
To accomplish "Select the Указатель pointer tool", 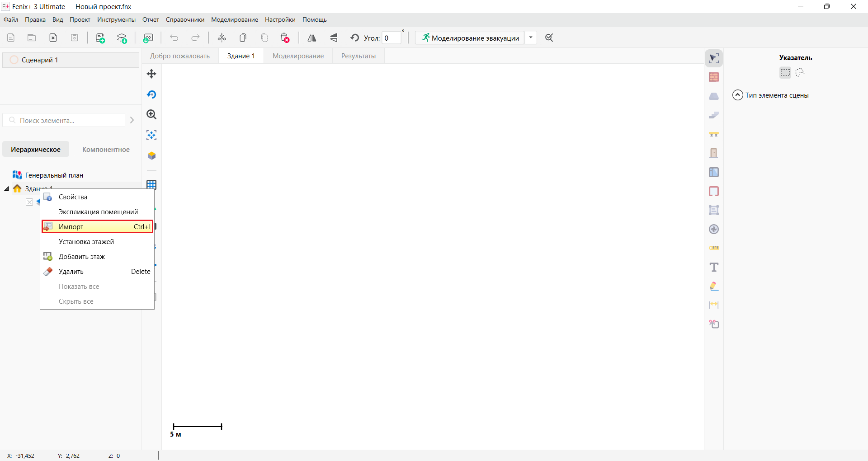I will [714, 58].
